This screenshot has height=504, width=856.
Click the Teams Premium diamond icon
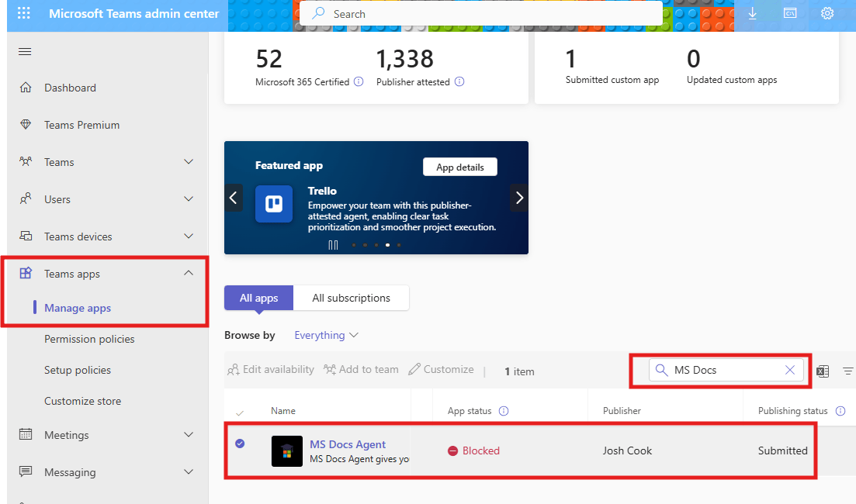click(x=26, y=124)
